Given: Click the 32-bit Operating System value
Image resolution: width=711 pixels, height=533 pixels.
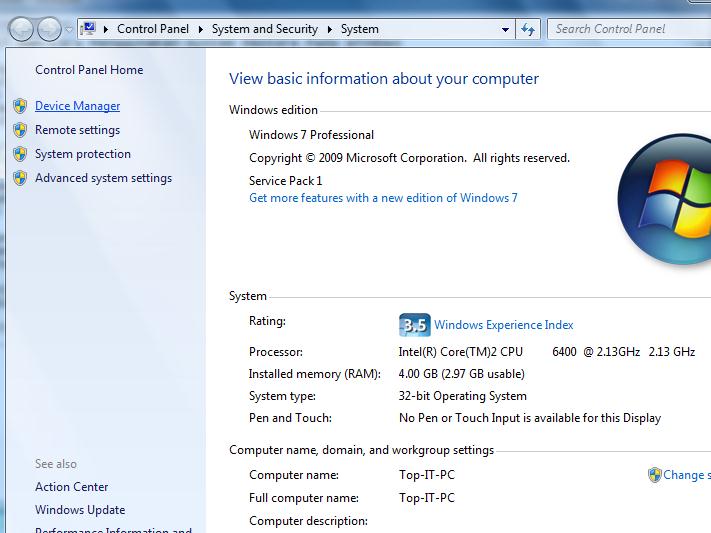Looking at the screenshot, I should 463,396.
